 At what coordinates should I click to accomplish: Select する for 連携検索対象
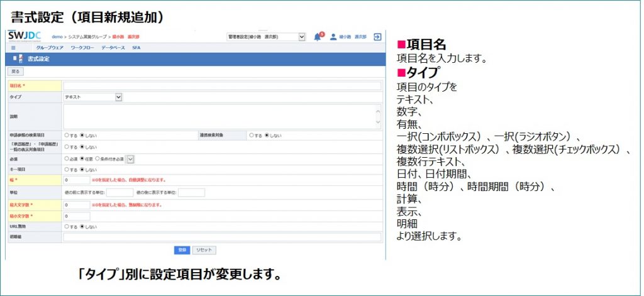[x=252, y=135]
